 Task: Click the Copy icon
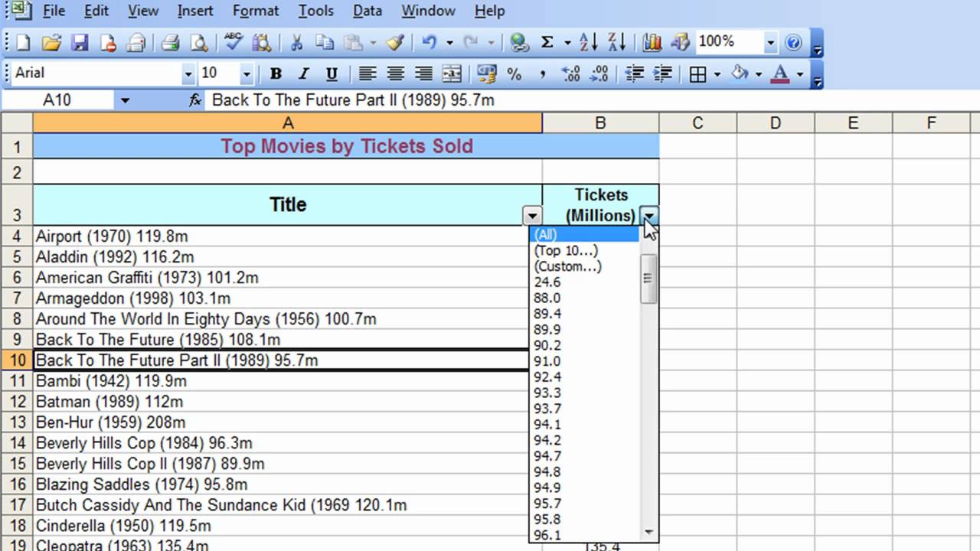[325, 43]
